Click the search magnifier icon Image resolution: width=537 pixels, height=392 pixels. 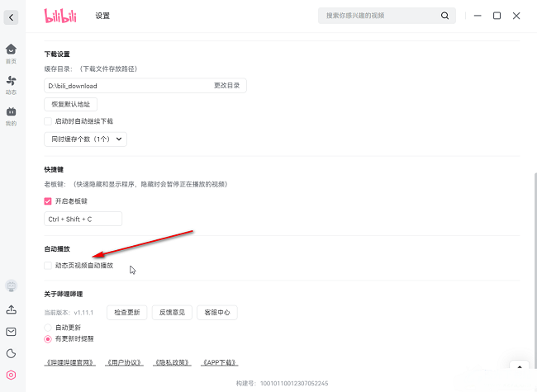[444, 16]
